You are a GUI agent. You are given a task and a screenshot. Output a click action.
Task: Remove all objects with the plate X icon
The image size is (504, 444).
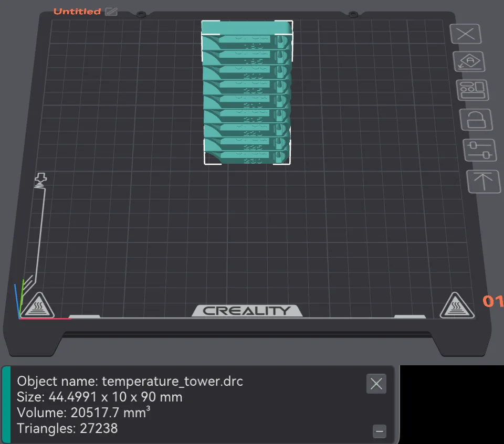(x=466, y=34)
